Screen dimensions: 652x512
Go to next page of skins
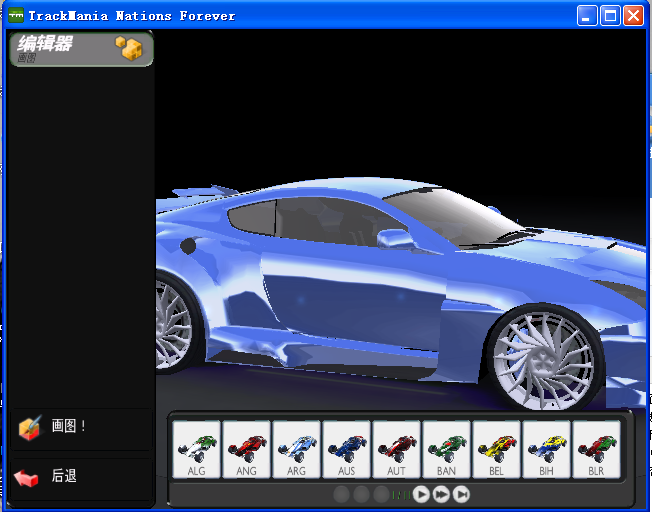point(421,495)
